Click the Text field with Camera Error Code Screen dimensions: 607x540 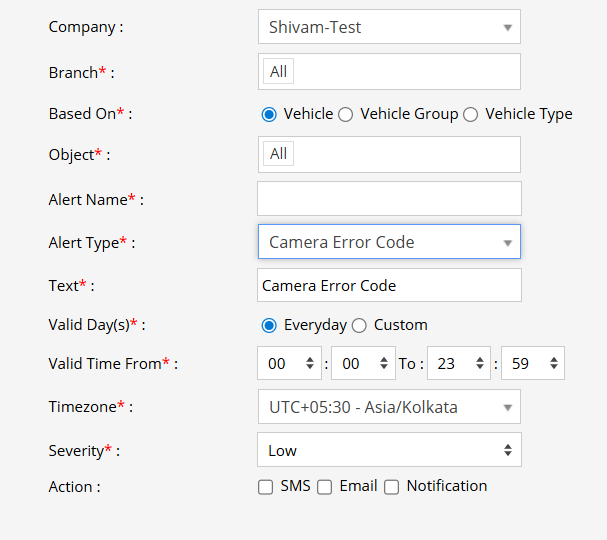[388, 285]
